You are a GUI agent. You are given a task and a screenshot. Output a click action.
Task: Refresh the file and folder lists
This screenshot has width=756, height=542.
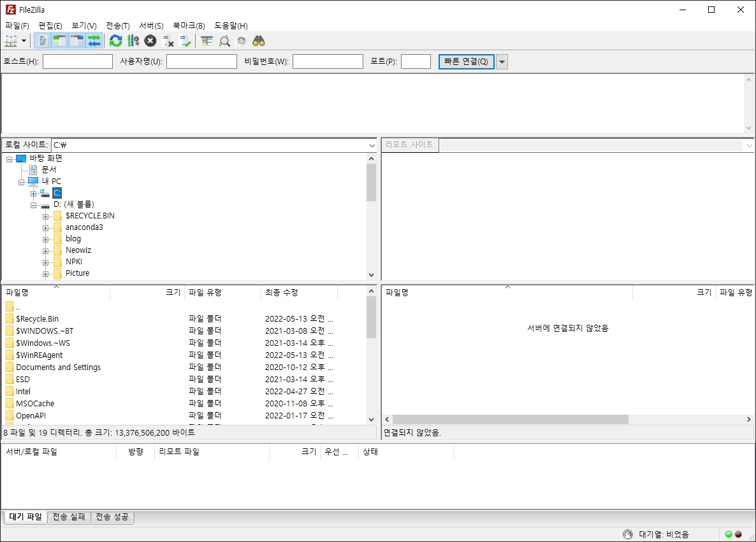point(116,41)
